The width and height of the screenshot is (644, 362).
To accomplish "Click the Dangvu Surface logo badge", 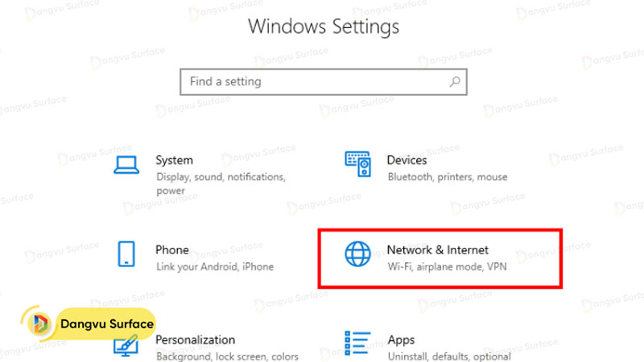I will pos(89,324).
